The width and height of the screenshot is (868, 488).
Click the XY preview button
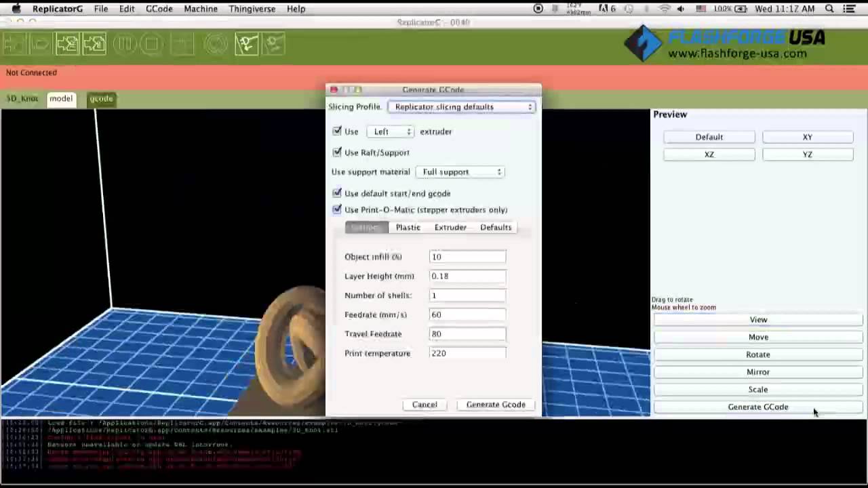point(808,137)
